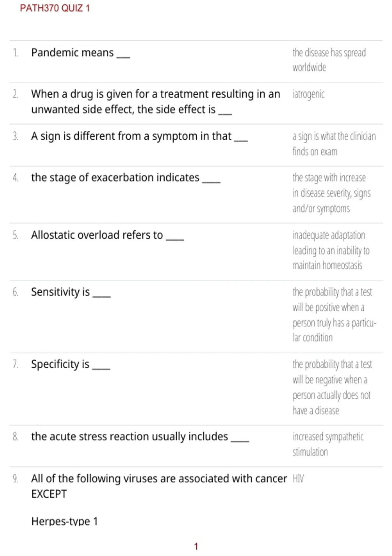This screenshot has width=392, height=556.
Task: Click the specificity answer about negative test
Action: tap(332, 387)
